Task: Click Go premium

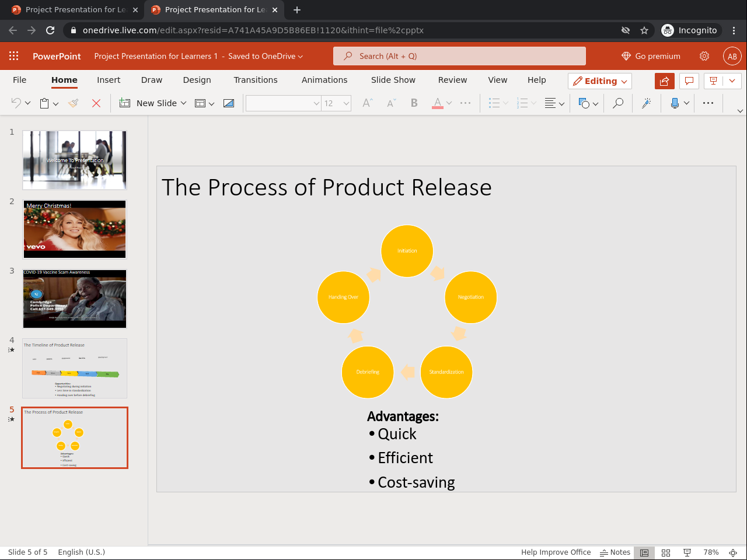Action: [x=651, y=56]
